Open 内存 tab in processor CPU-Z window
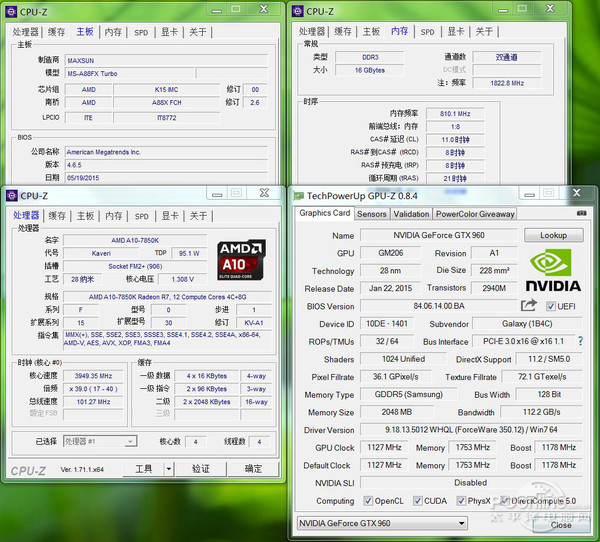 click(x=114, y=216)
